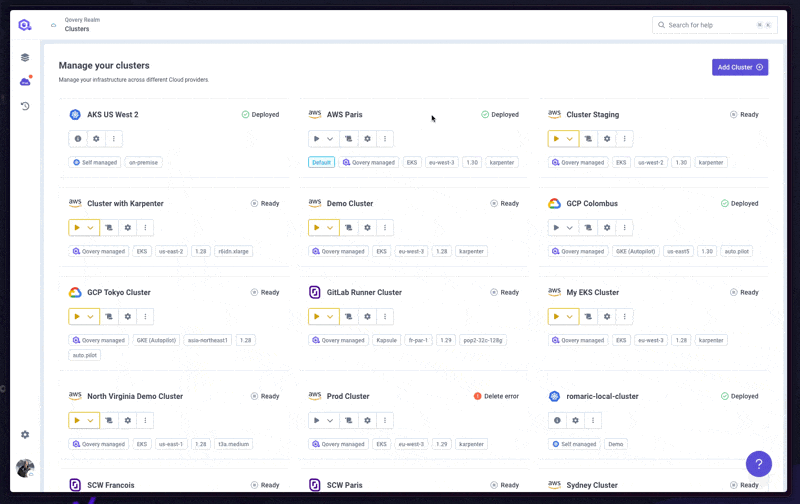The image size is (800, 504).
Task: Click the Delete error status of Prod Cluster
Action: [x=496, y=396]
